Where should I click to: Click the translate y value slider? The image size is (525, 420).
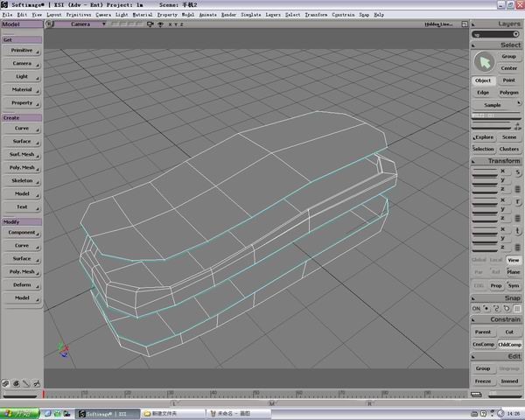point(485,238)
